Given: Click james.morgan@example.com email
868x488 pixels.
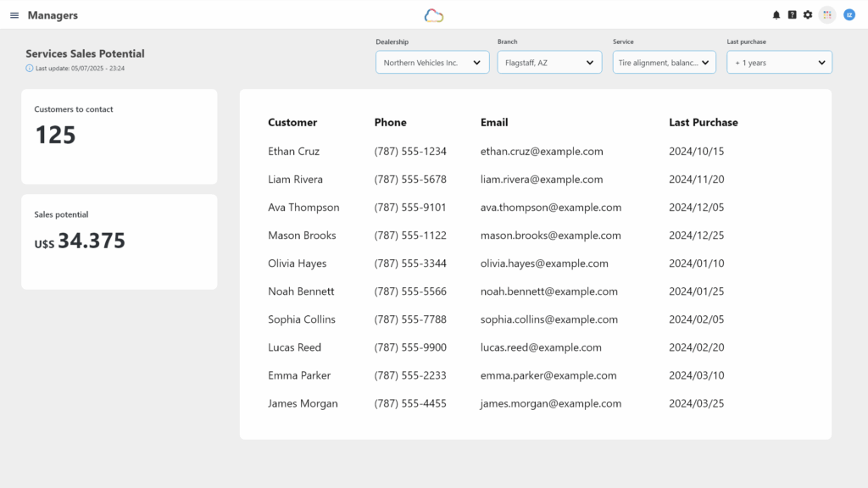Looking at the screenshot, I should coord(551,403).
